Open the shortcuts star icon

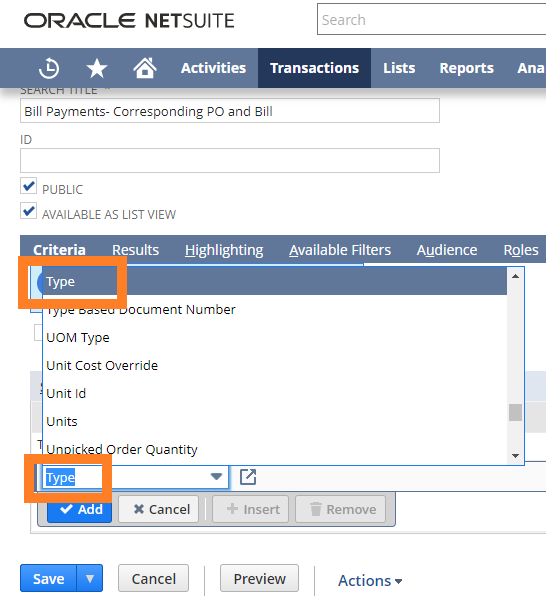tap(96, 69)
